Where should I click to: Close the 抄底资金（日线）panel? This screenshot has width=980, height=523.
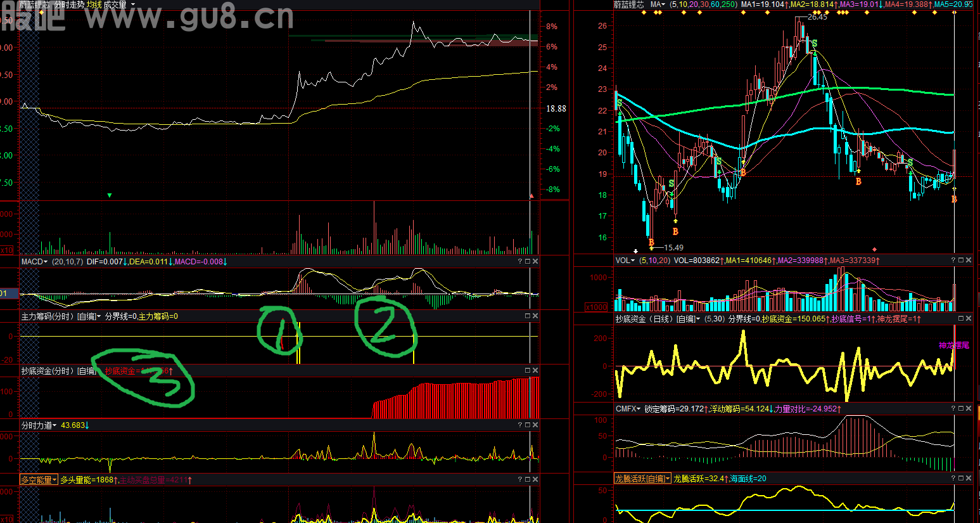pos(969,318)
